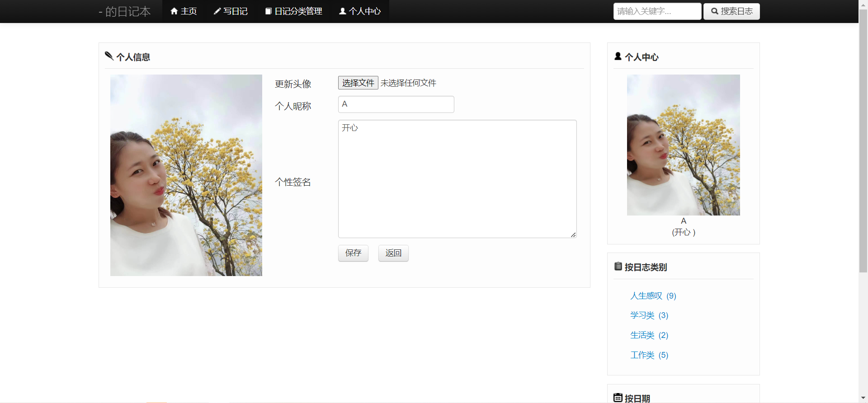This screenshot has height=403, width=868.
Task: Click the calendar icon beside 按日期
Action: pyautogui.click(x=618, y=398)
